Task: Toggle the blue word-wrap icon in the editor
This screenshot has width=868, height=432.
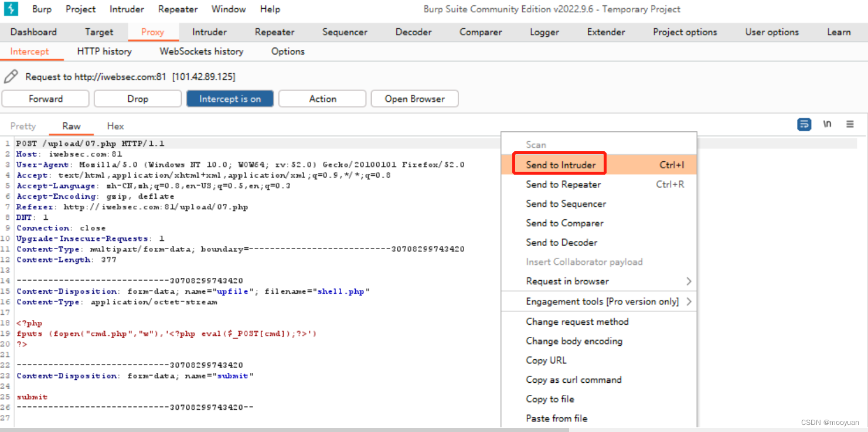Action: pyautogui.click(x=804, y=124)
